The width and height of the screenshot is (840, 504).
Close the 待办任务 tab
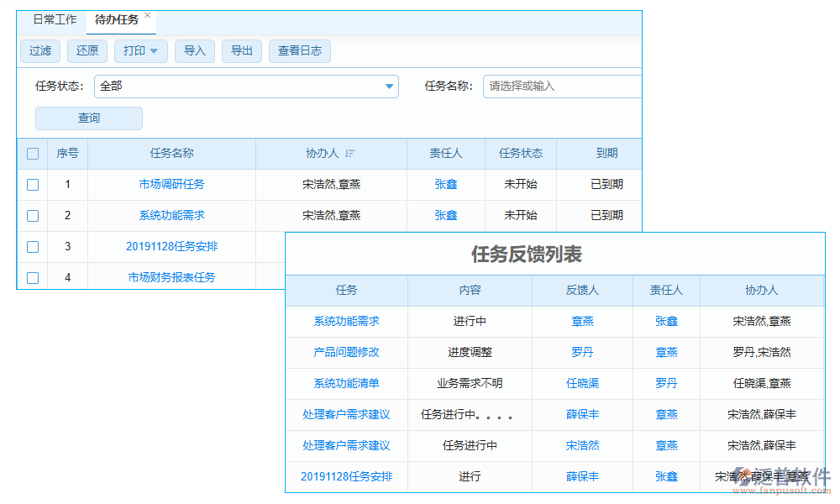click(x=148, y=15)
